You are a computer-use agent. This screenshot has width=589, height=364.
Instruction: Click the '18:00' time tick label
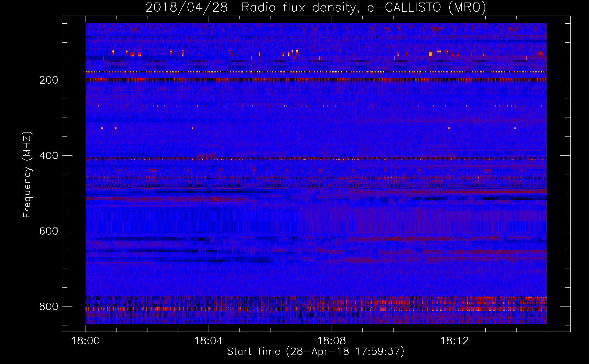86,341
